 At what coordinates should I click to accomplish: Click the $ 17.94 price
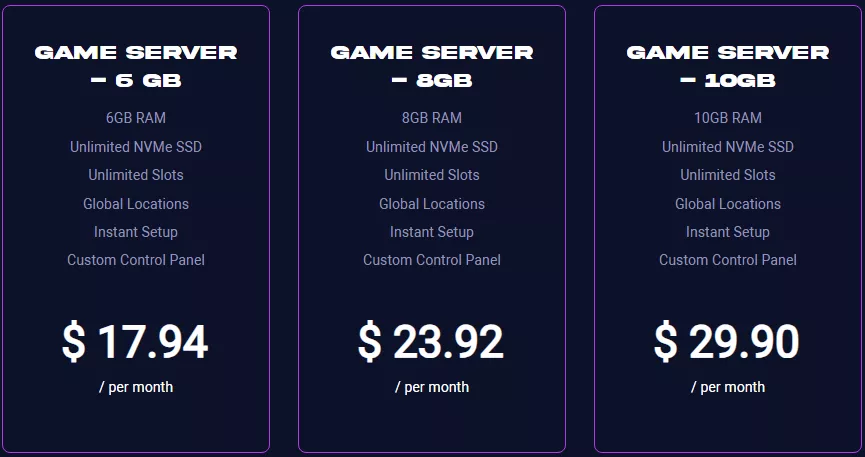coord(135,342)
